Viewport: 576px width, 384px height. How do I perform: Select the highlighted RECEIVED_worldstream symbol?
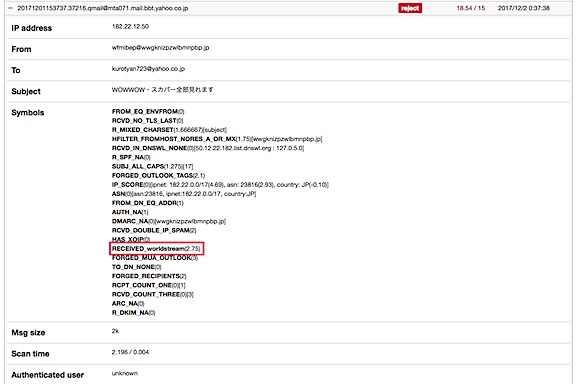coord(156,249)
